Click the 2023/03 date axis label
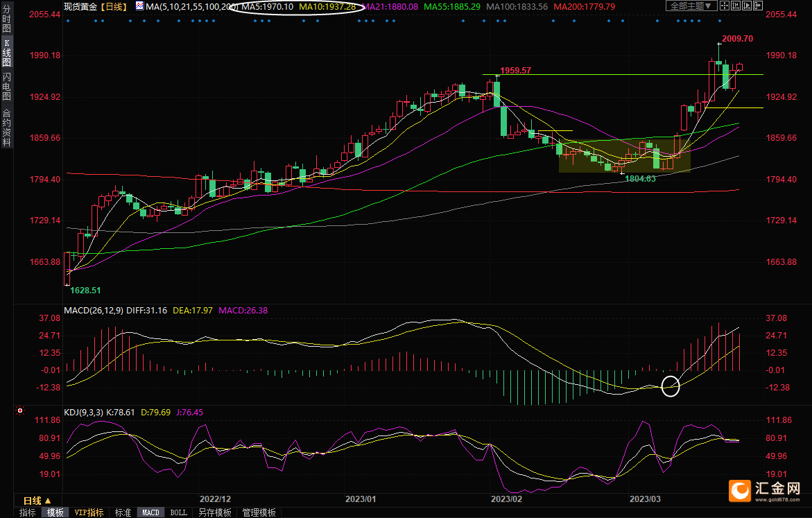Viewport: 812px width, 518px height. coord(645,499)
